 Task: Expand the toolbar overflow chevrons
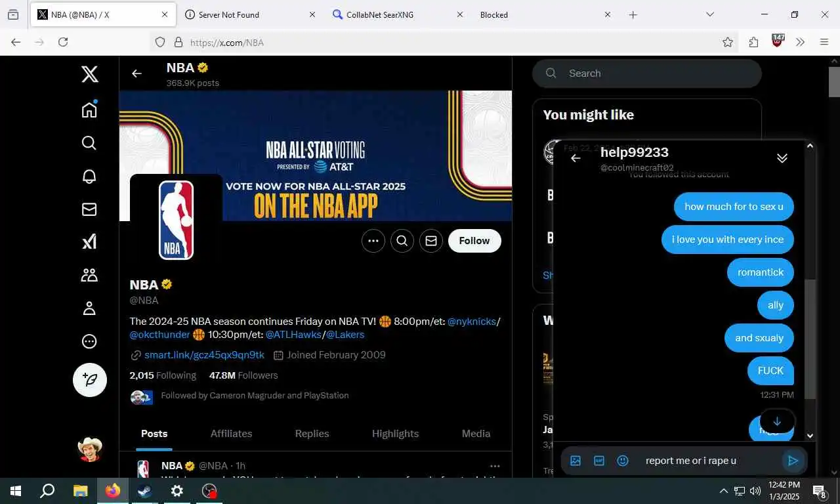800,42
